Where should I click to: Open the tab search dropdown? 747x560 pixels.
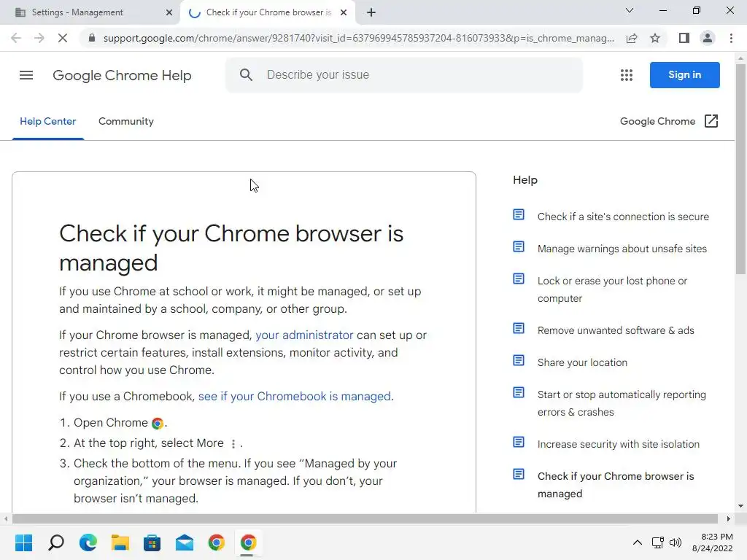630,10
